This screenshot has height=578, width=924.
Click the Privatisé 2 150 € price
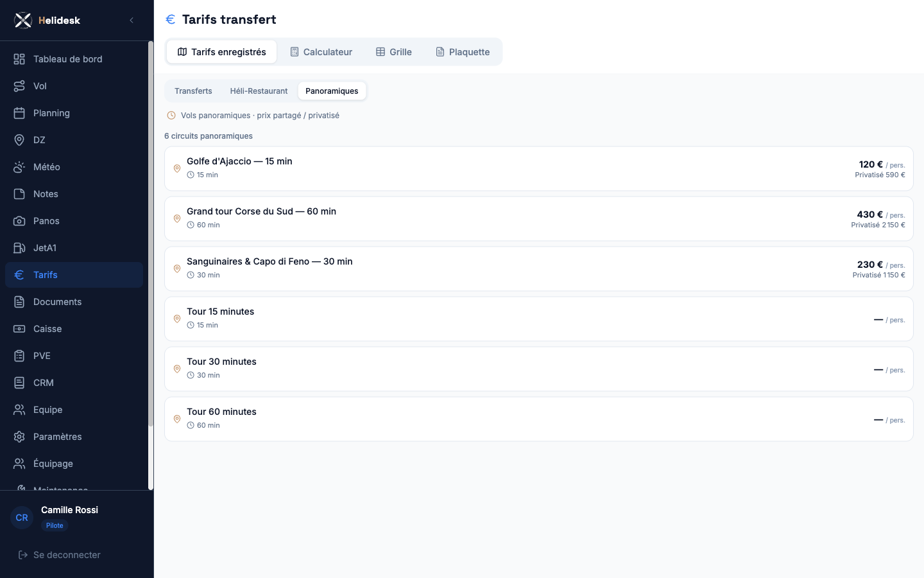pos(878,225)
